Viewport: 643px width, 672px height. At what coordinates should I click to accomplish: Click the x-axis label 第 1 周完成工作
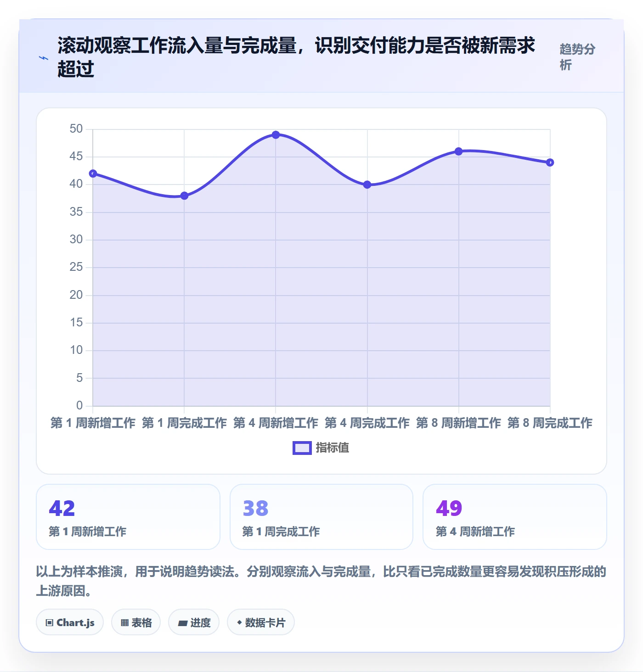pos(184,423)
